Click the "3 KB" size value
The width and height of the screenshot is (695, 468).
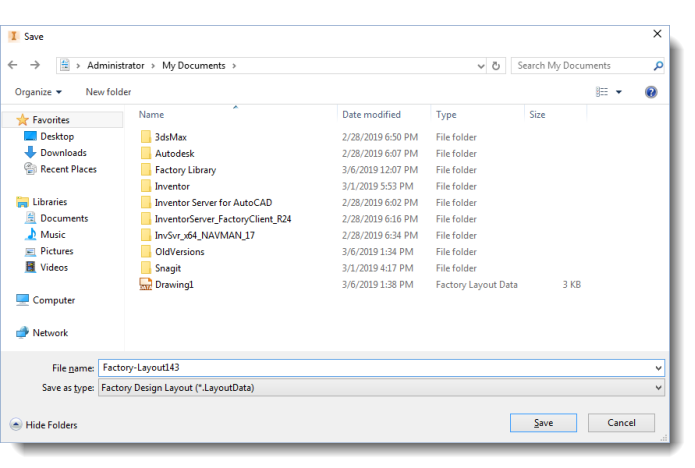[x=571, y=285]
